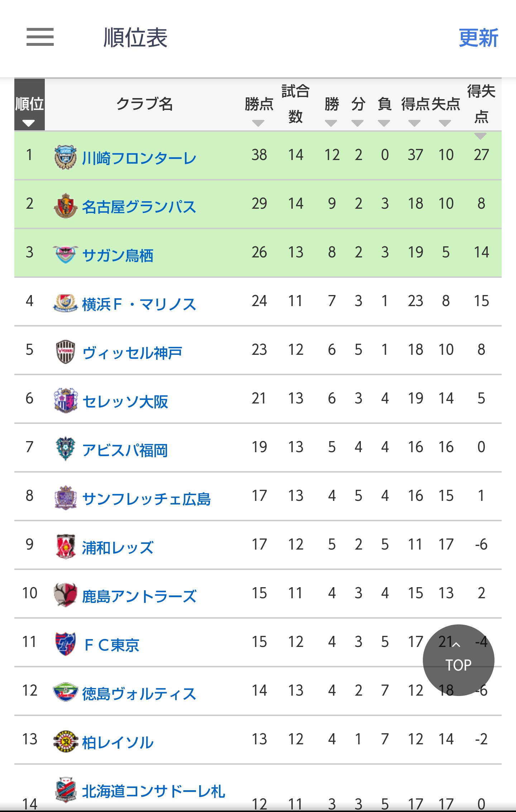The image size is (516, 812).
Task: Click the Kashiwa Reysol club emblem
Action: 65,741
